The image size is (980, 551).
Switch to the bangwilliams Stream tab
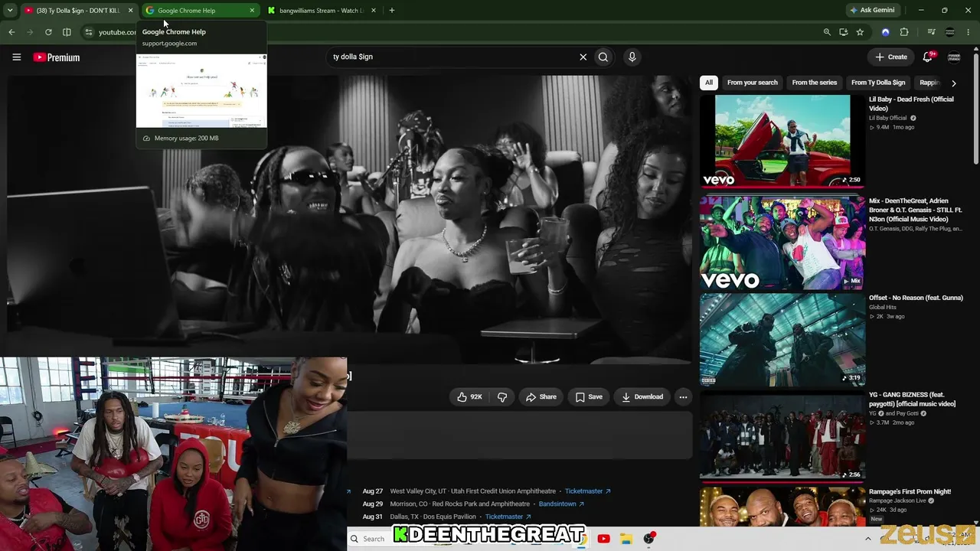point(322,11)
